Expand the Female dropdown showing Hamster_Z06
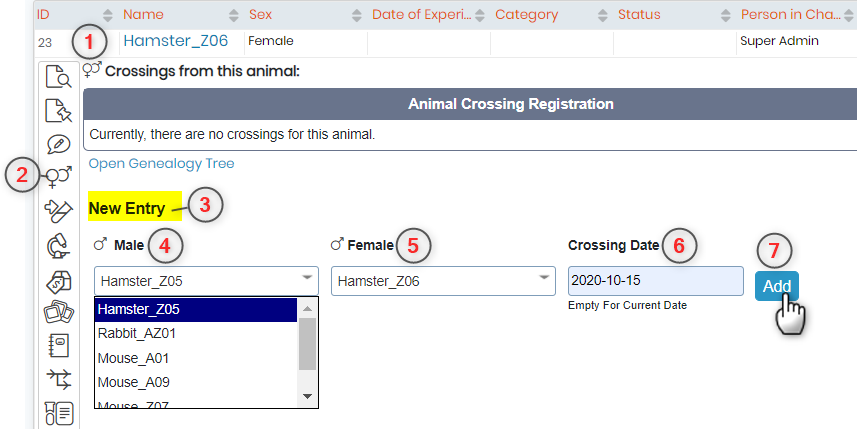Screen dimensions: 857x429 coord(443,281)
